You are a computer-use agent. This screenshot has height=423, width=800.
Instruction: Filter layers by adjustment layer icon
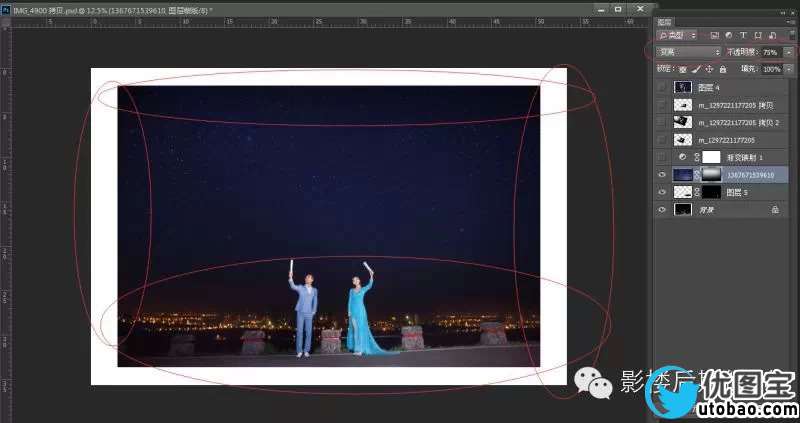click(x=729, y=35)
